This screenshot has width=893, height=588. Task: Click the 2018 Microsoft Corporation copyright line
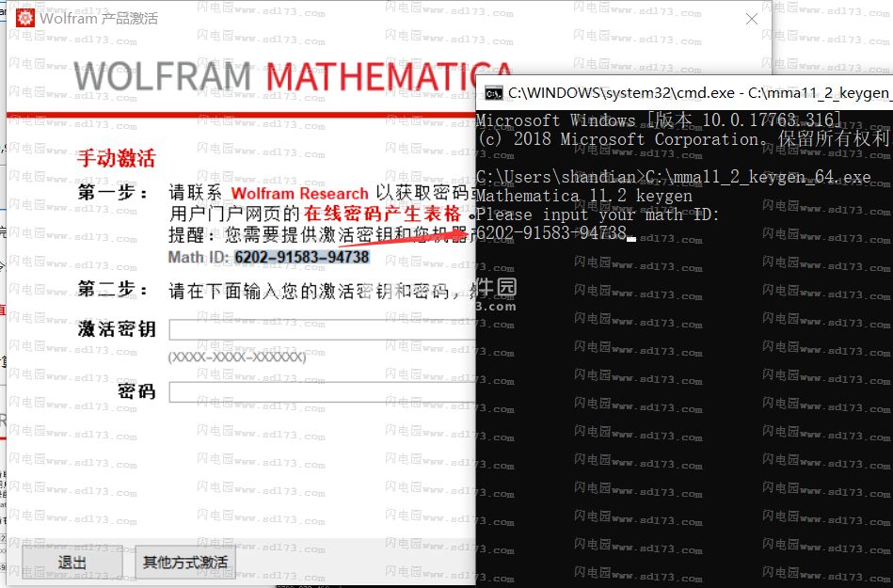[x=683, y=139]
